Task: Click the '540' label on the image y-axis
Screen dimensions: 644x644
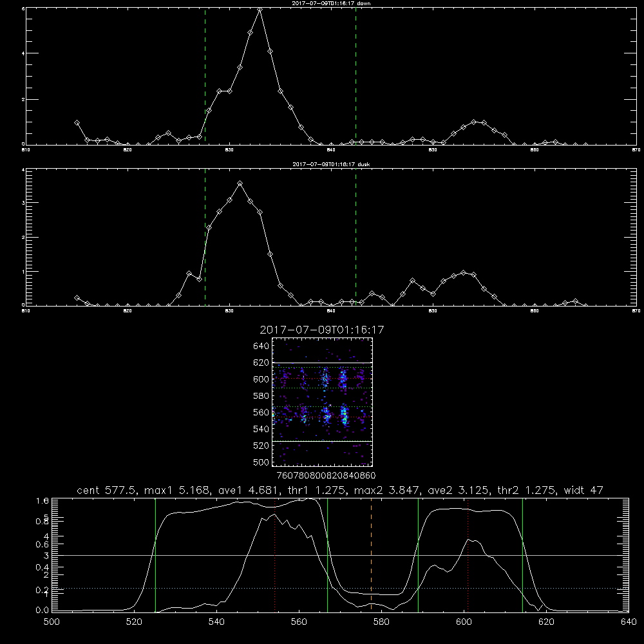Action: [x=261, y=429]
